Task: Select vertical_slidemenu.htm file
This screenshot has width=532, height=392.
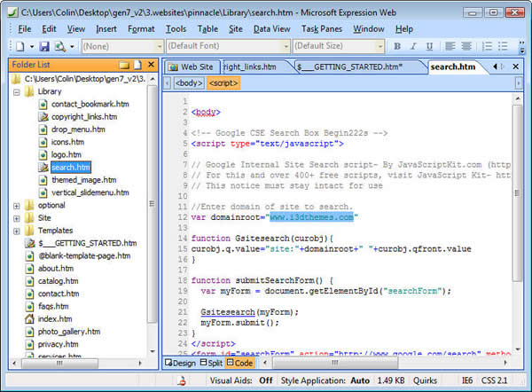Action: tap(90, 192)
